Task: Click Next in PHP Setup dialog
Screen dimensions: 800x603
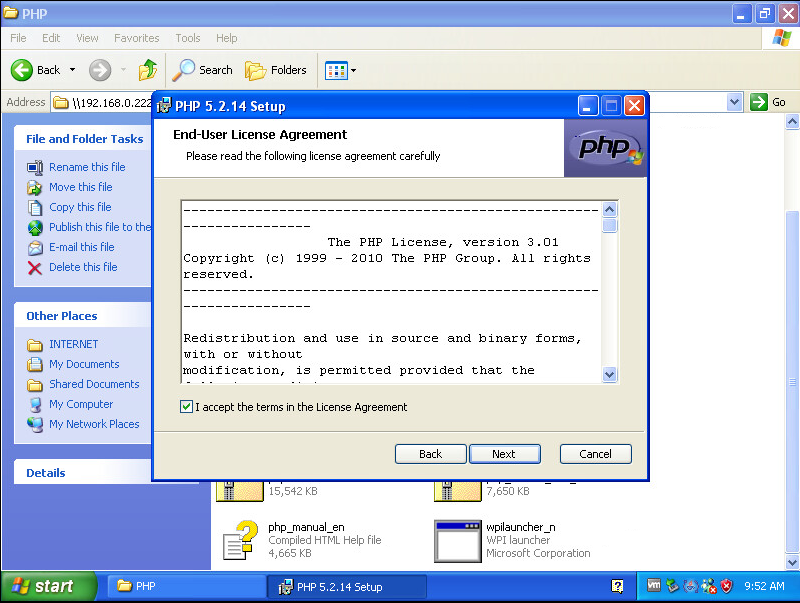Action: [504, 454]
